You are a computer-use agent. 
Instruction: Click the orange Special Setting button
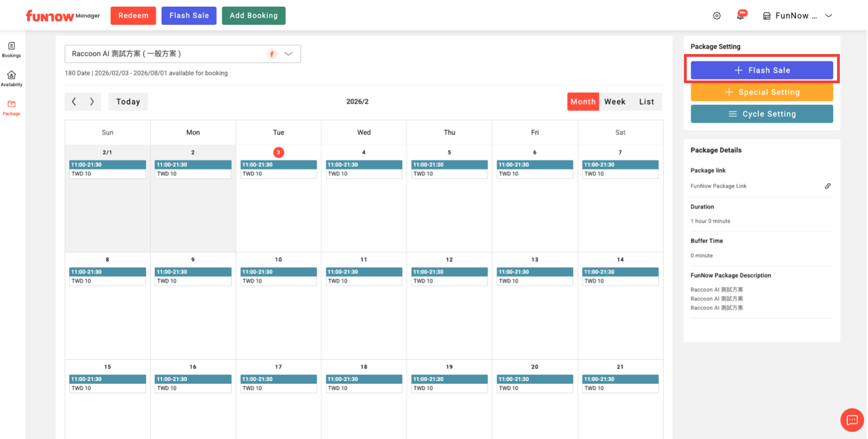[x=762, y=92]
